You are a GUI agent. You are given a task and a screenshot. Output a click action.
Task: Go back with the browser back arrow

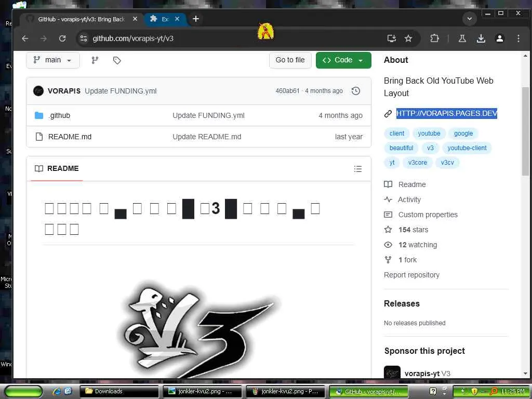25,38
